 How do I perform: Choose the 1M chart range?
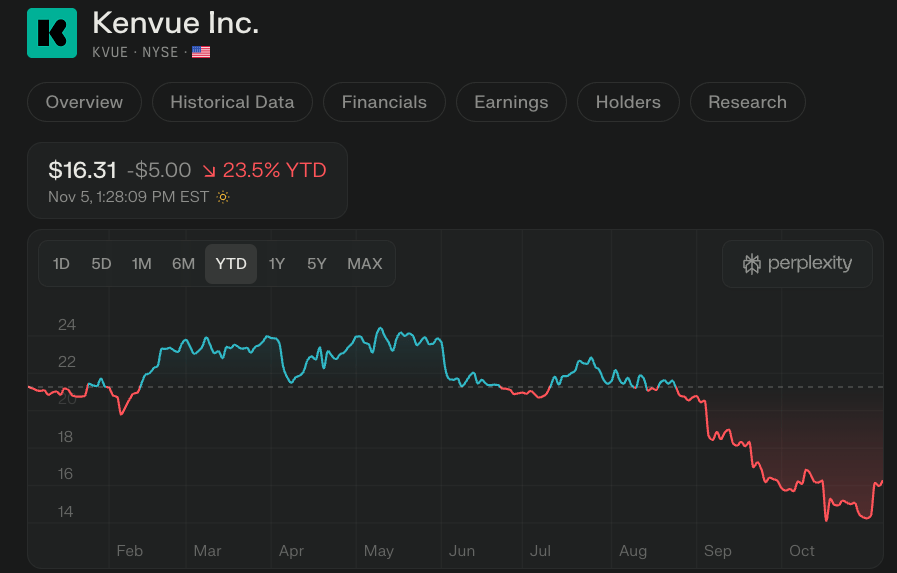[x=141, y=264]
